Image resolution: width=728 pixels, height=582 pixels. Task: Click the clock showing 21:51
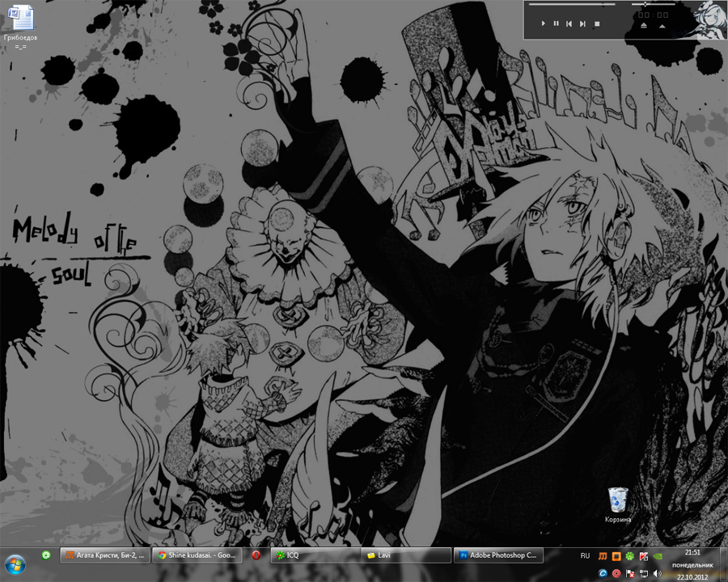692,564
